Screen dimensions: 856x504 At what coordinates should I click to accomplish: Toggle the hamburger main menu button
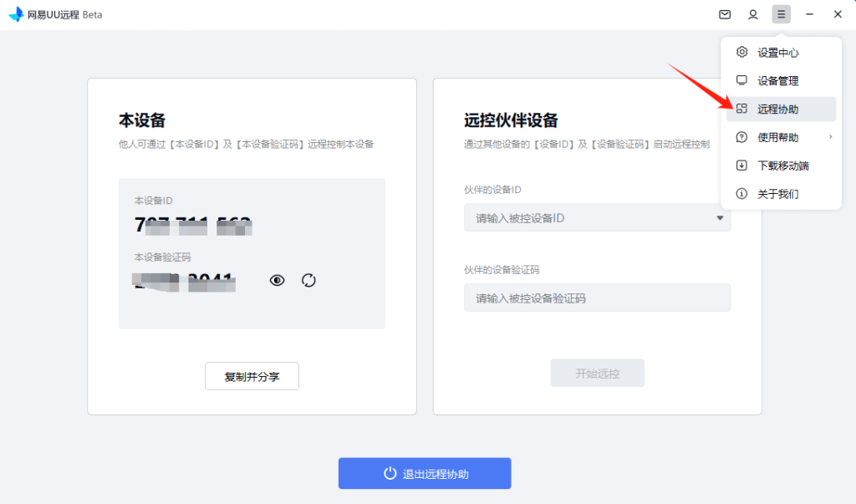pyautogui.click(x=782, y=14)
